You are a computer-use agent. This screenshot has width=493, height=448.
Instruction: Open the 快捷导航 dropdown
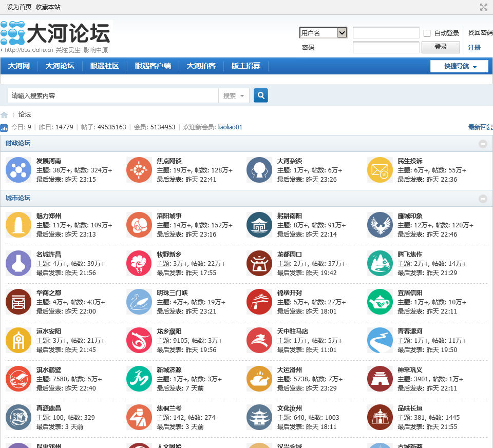(459, 66)
